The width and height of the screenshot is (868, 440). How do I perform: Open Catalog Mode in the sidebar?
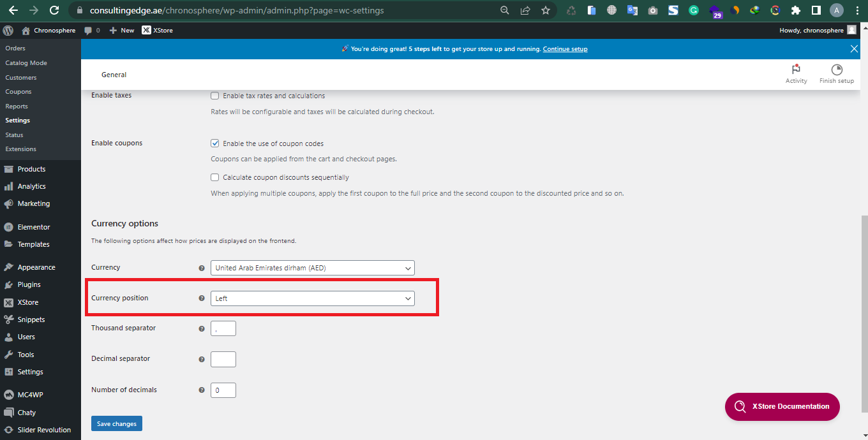pos(26,63)
